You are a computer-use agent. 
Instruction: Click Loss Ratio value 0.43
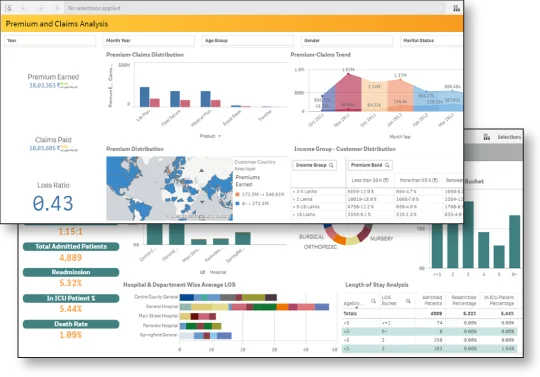click(x=53, y=203)
